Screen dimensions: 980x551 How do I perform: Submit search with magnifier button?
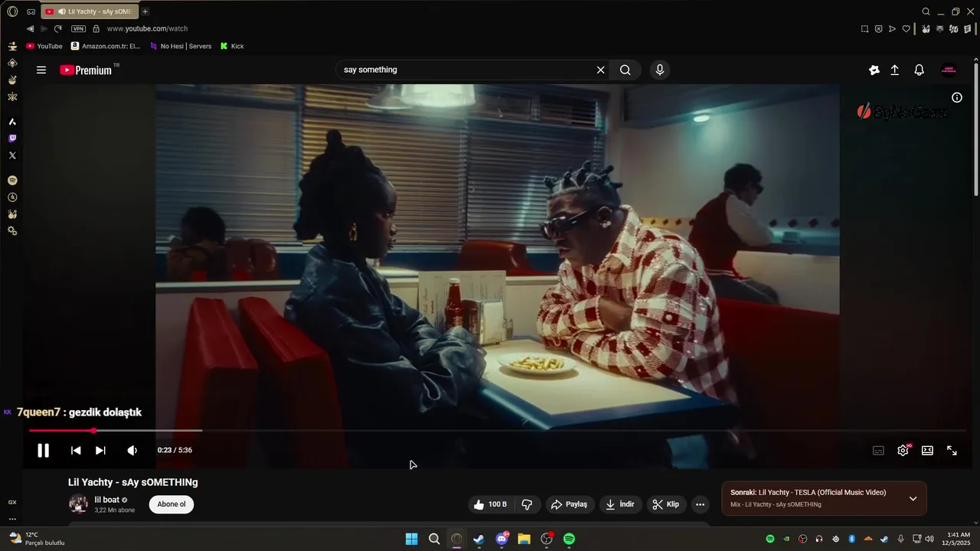click(x=626, y=70)
